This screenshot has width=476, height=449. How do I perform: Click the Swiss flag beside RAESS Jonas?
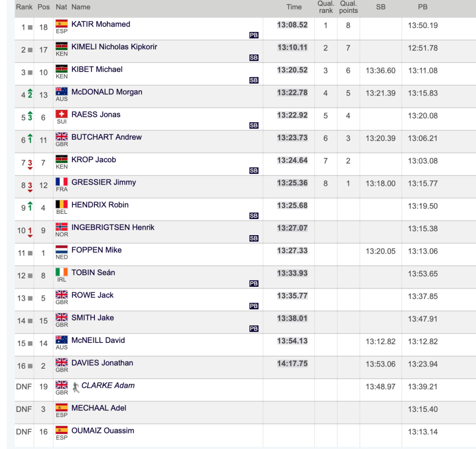tap(62, 114)
